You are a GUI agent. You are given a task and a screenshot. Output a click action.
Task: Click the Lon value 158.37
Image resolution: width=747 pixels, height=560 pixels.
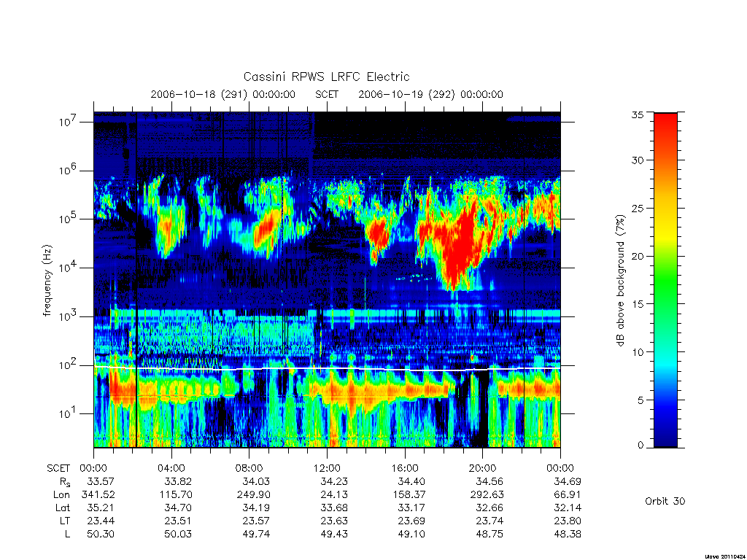(409, 495)
